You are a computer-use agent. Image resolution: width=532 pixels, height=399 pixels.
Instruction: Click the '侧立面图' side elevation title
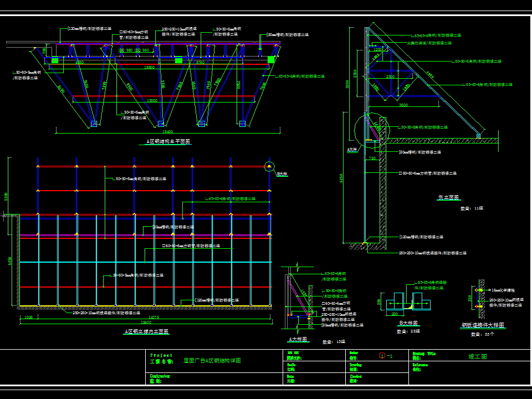tap(448, 198)
